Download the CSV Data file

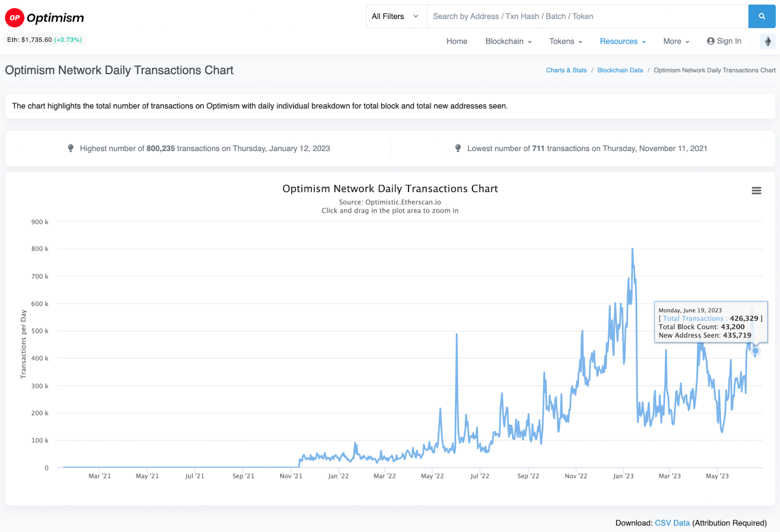pos(672,523)
